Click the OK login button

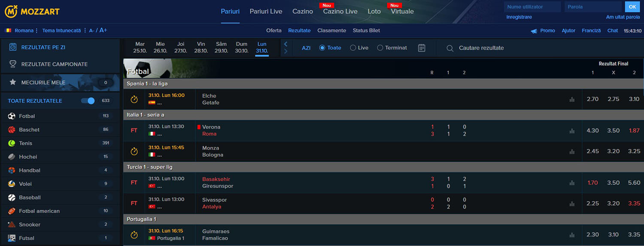632,6
